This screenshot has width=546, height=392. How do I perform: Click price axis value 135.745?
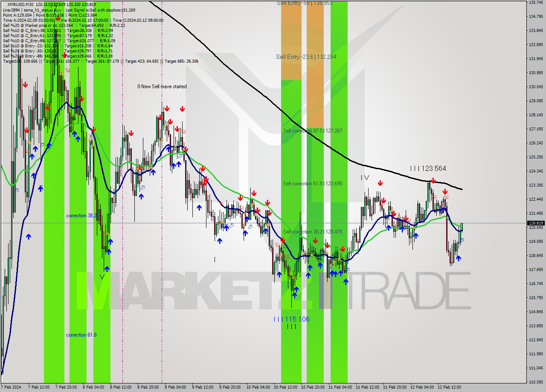[x=536, y=3]
